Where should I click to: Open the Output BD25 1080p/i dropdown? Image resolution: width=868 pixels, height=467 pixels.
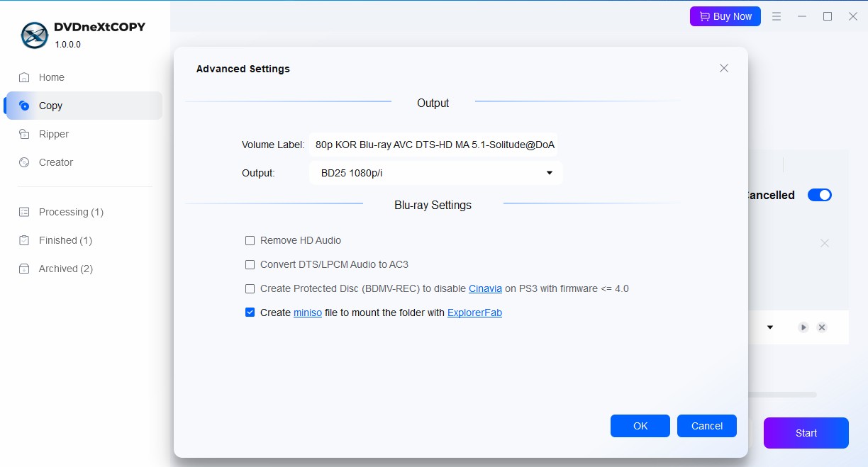435,173
